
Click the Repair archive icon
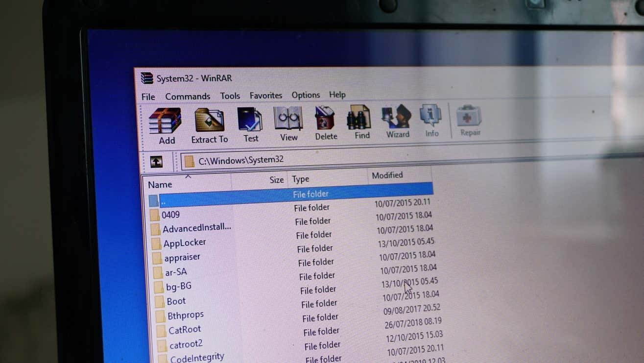click(x=469, y=116)
